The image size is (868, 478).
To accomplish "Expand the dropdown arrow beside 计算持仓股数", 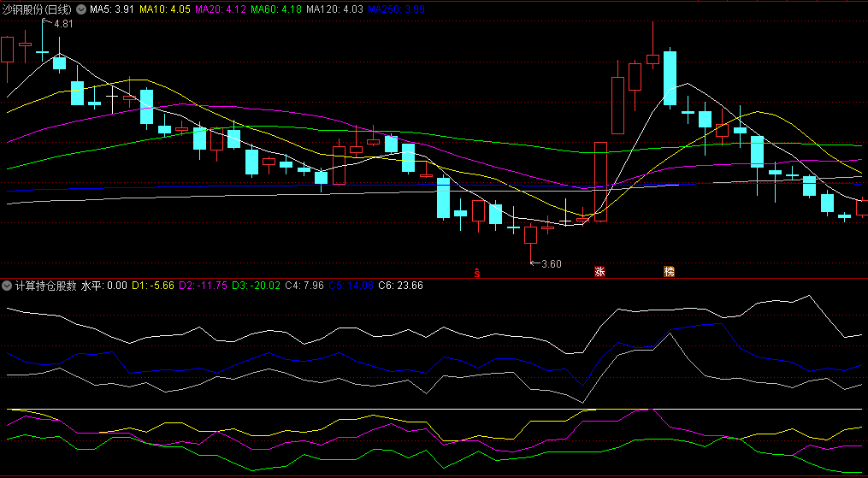I will (x=7, y=286).
